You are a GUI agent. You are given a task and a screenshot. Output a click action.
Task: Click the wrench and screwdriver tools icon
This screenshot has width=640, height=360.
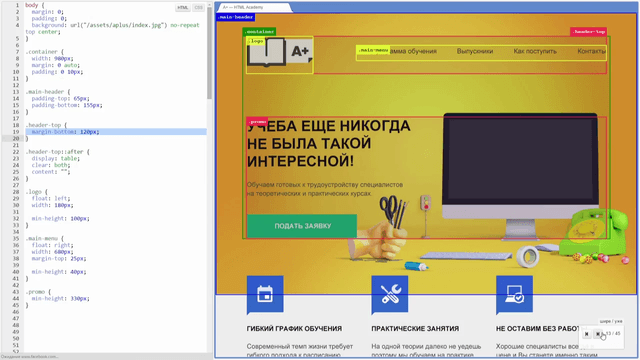click(390, 295)
